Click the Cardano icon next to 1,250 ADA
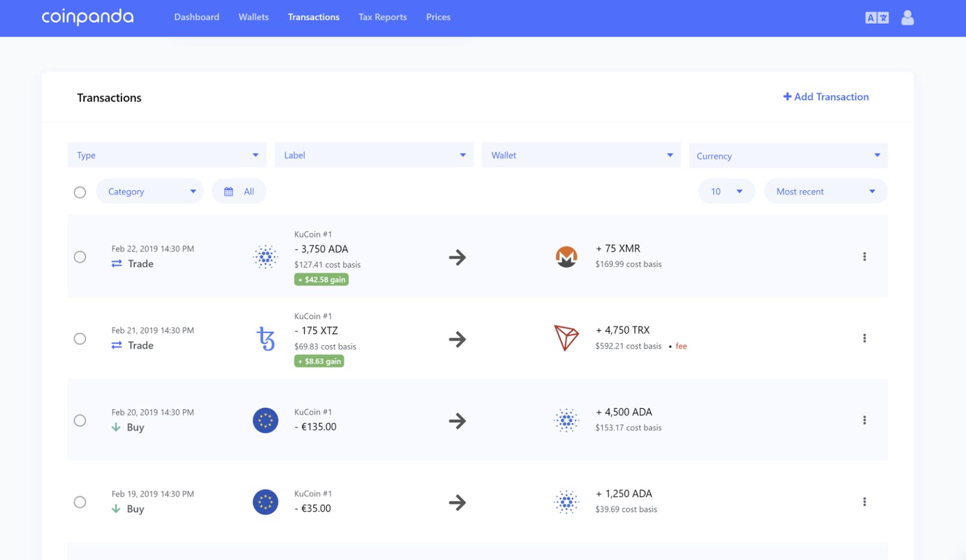The height and width of the screenshot is (560, 966). [x=566, y=502]
